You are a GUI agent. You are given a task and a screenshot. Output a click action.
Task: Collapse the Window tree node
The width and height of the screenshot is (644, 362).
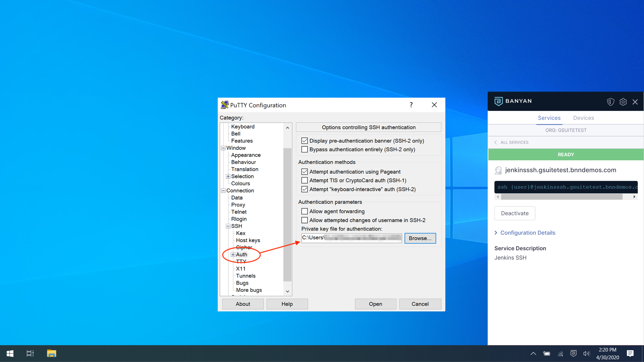pos(223,148)
